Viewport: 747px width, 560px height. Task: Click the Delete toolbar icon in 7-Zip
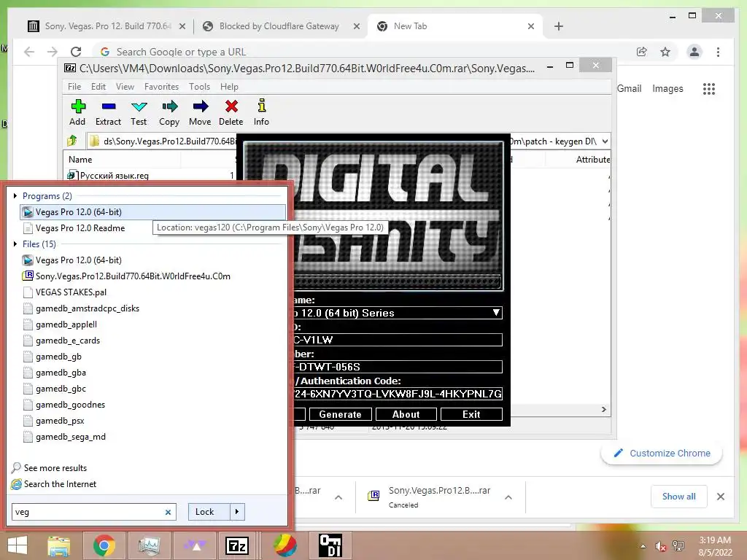coord(231,112)
